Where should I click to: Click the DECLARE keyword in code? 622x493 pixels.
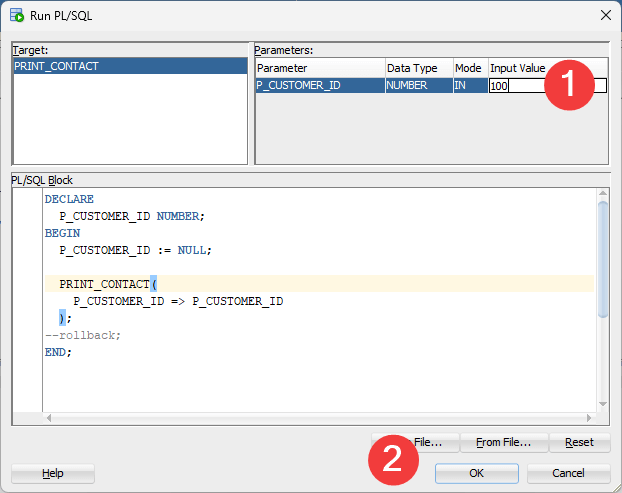click(x=69, y=199)
